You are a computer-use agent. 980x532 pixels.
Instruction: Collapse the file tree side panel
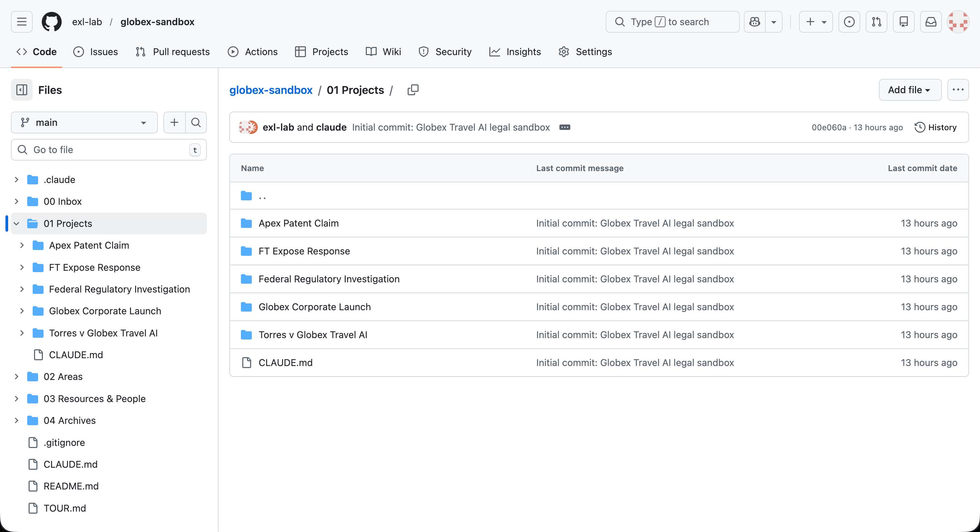point(22,90)
